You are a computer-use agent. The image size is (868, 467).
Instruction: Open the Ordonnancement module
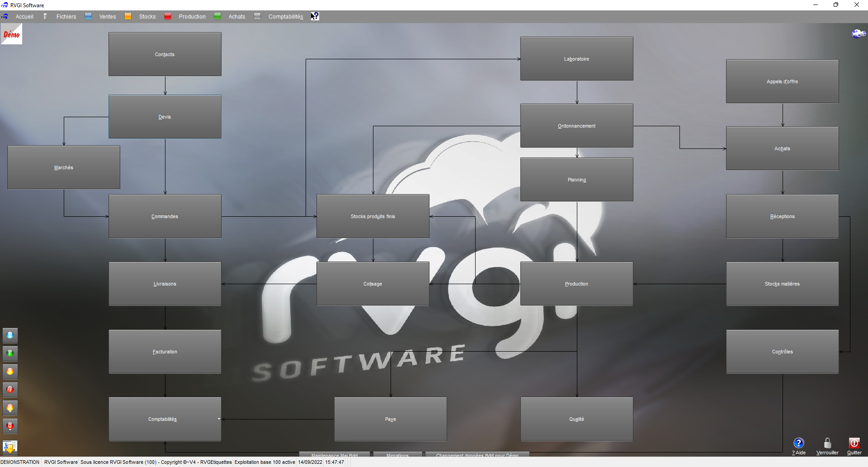(577, 126)
